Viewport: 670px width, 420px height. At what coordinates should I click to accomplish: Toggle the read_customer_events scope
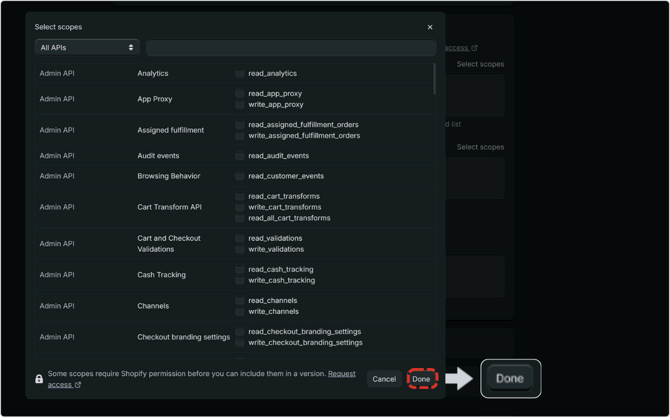[x=240, y=176]
